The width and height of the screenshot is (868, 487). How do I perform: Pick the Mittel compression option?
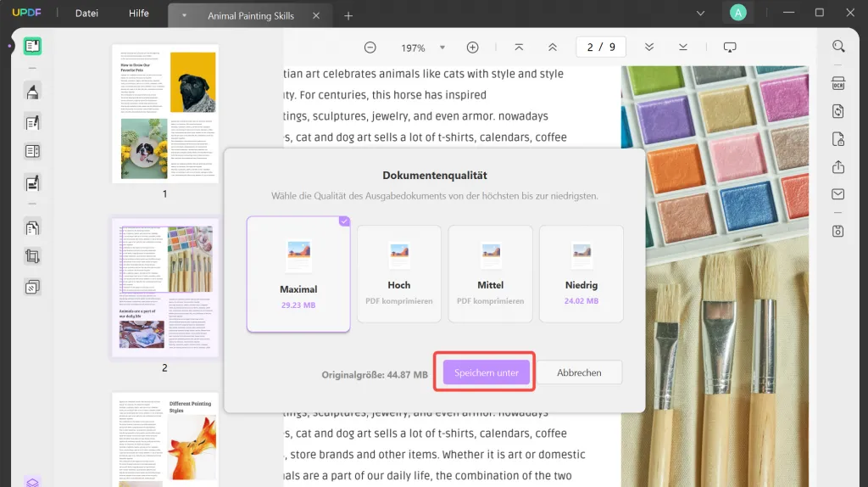point(490,273)
